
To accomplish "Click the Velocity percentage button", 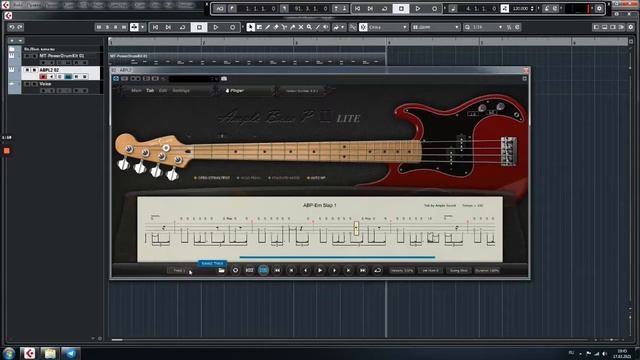I will [402, 271].
